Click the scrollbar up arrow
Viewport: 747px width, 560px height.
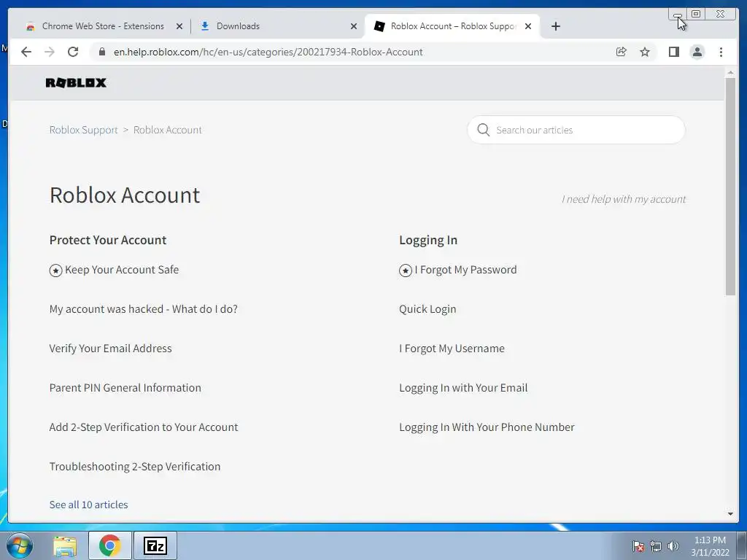point(730,72)
